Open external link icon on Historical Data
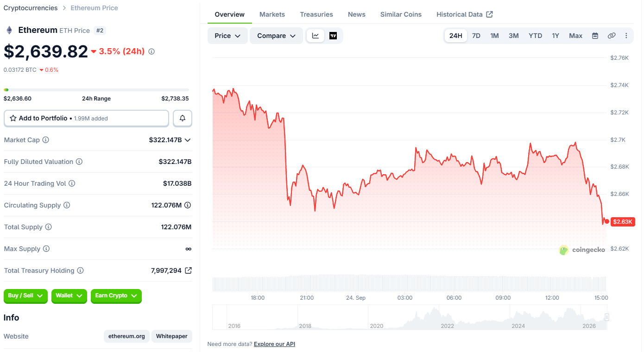644x352 pixels. coord(490,14)
